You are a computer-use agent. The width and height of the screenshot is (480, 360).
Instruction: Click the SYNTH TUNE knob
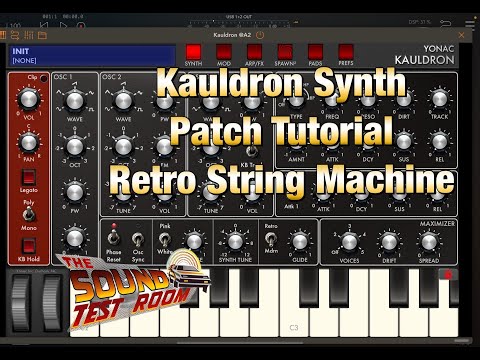click(x=235, y=241)
